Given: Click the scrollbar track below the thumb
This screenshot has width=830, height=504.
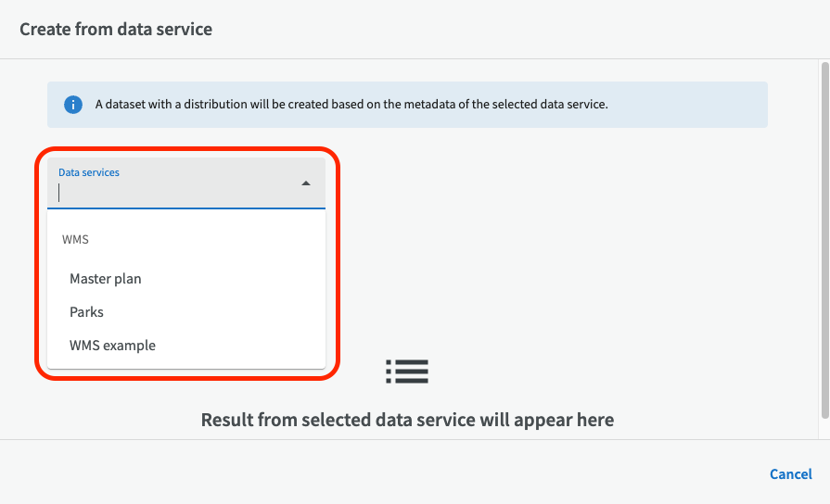Looking at the screenshot, I should pyautogui.click(x=824, y=428).
